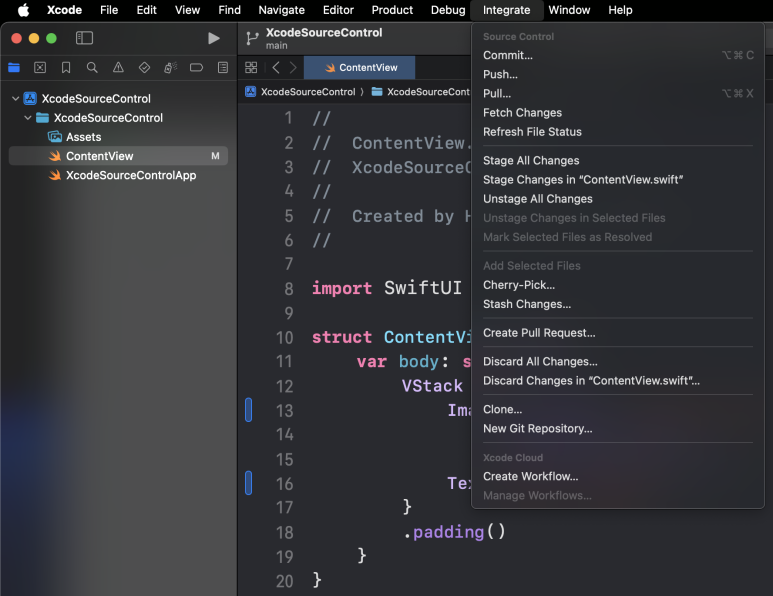Select Refresh File Status

618,132
